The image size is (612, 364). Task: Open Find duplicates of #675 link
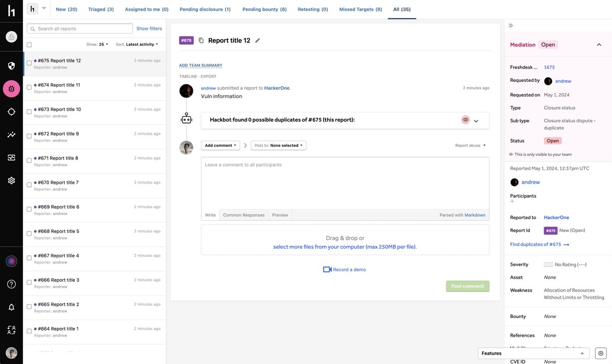(540, 245)
